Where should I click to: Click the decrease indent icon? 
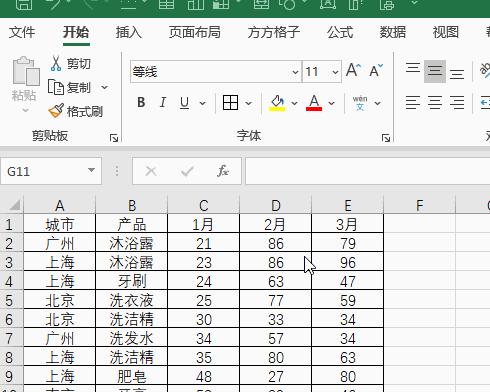[x=485, y=102]
